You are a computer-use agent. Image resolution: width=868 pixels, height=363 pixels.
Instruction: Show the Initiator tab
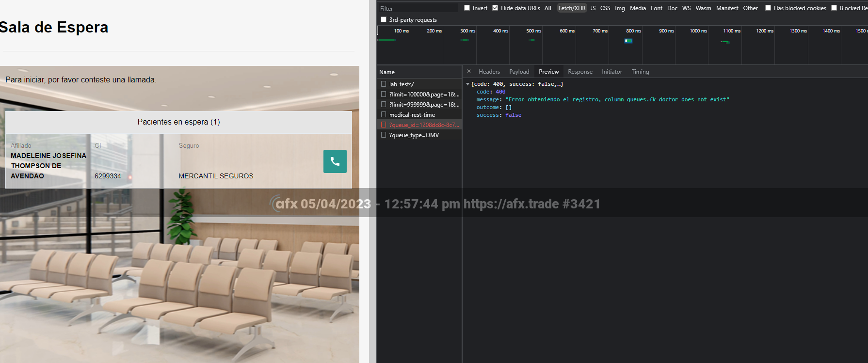tap(611, 72)
